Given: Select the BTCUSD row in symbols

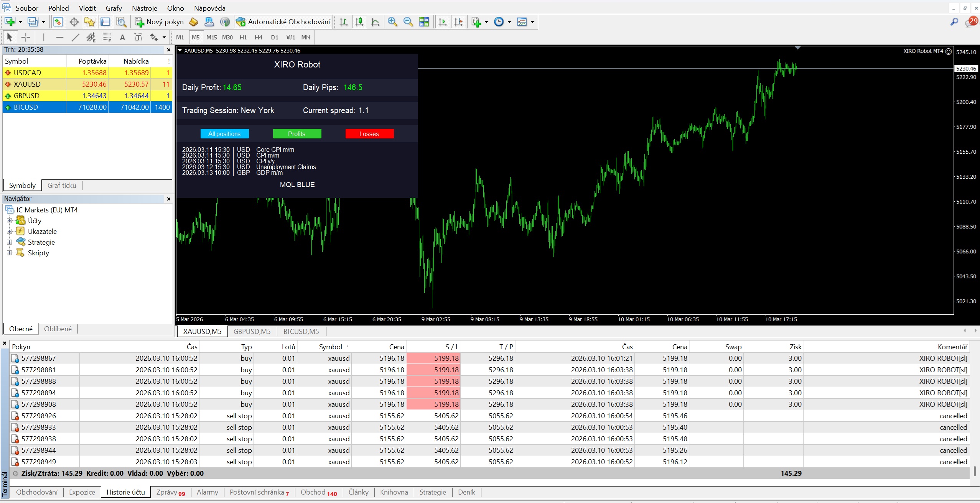Looking at the screenshot, I should tap(26, 107).
